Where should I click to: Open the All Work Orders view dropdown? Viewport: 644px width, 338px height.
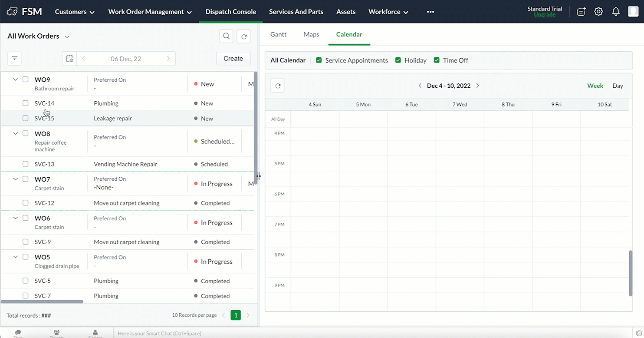(67, 36)
